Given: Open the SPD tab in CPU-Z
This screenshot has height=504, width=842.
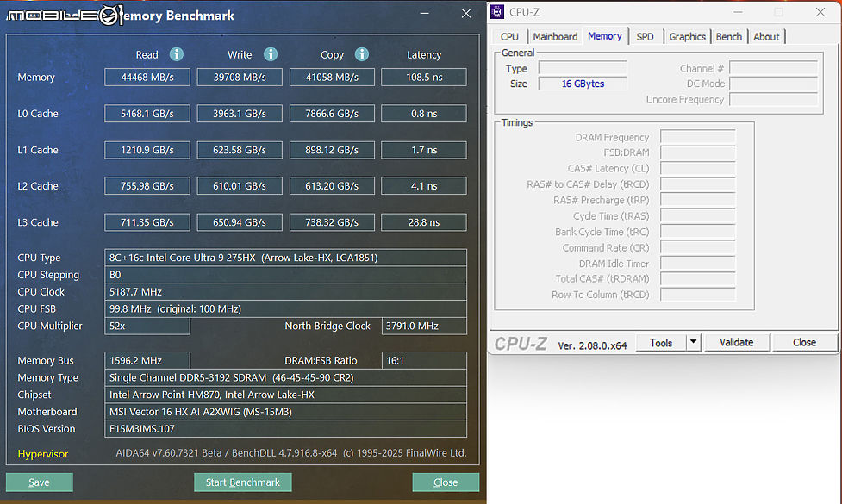Looking at the screenshot, I should [x=645, y=36].
